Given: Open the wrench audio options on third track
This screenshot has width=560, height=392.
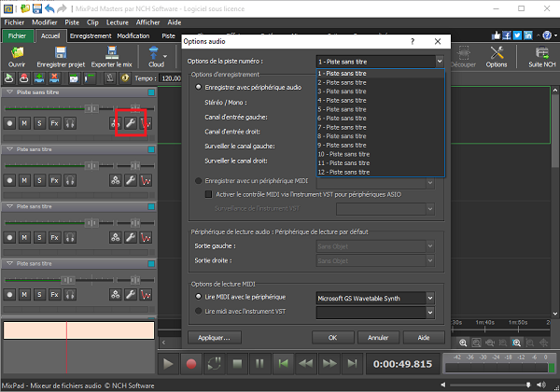Looking at the screenshot, I should 131,238.
